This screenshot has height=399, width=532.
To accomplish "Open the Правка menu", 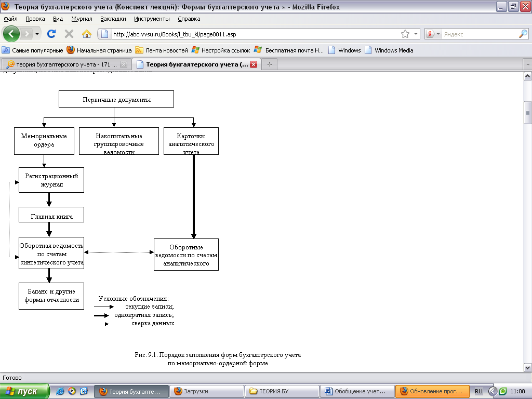I will (x=35, y=19).
